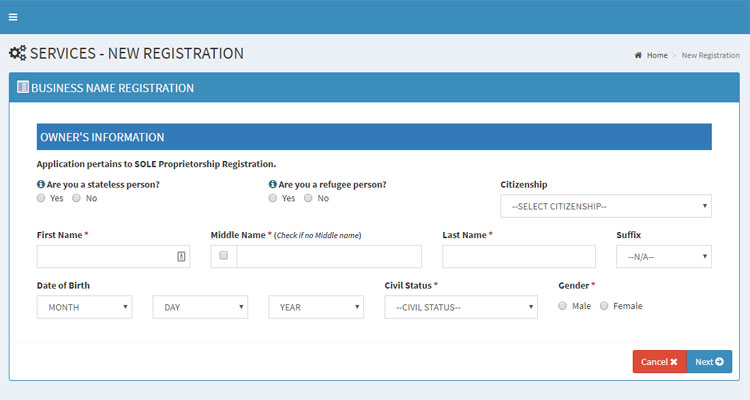Focus the Last Name input field

pyautogui.click(x=519, y=256)
